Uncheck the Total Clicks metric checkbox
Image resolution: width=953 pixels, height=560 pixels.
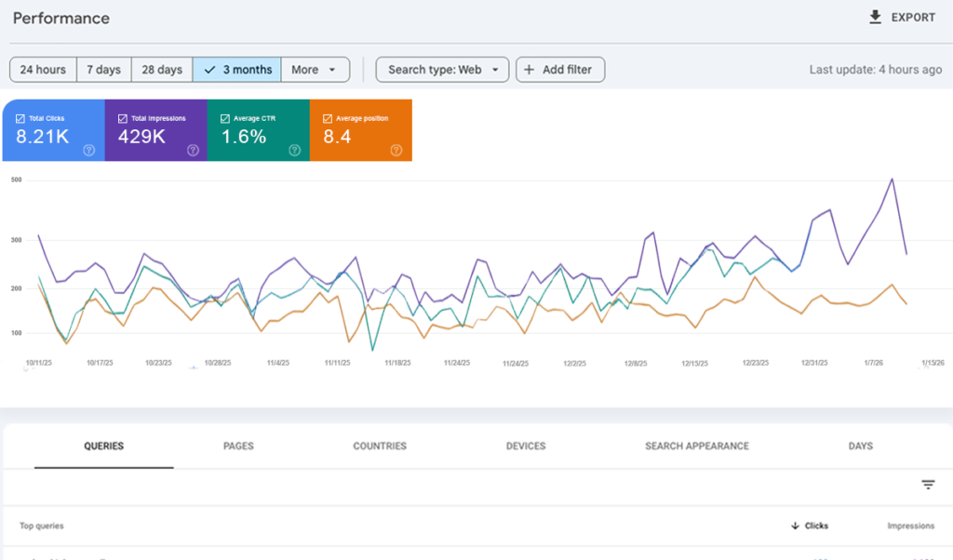[x=20, y=118]
